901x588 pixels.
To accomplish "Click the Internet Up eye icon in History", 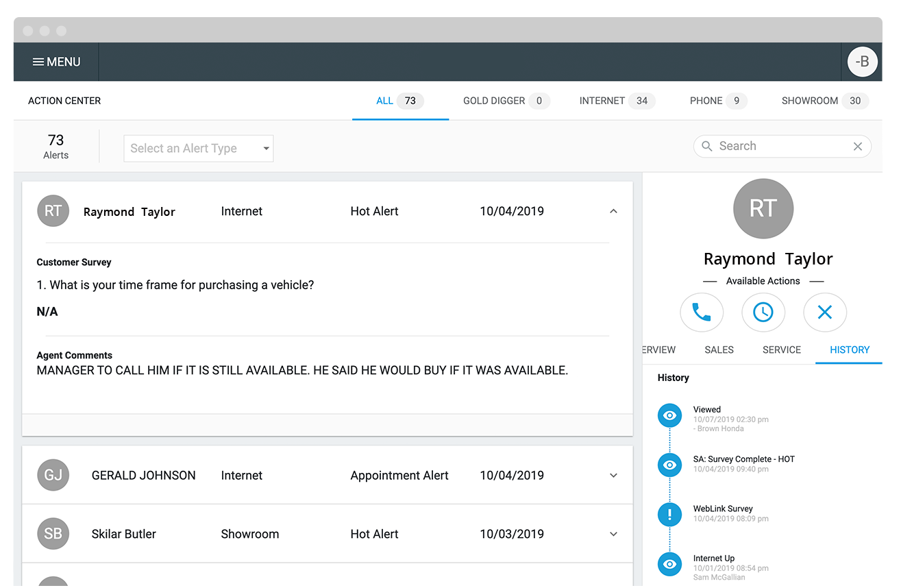I will 669,564.
